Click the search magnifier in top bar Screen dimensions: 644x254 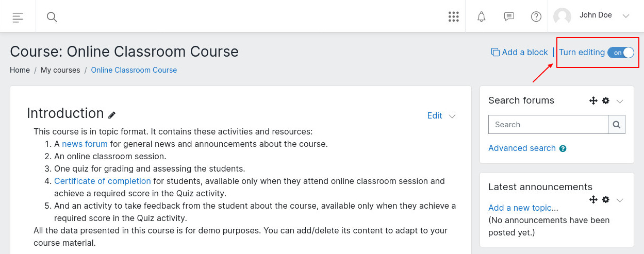(x=52, y=17)
